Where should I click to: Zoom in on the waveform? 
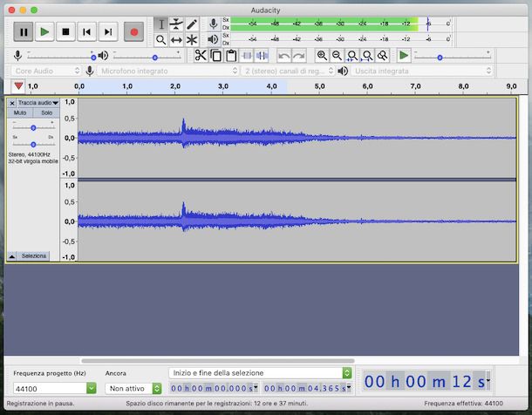322,55
